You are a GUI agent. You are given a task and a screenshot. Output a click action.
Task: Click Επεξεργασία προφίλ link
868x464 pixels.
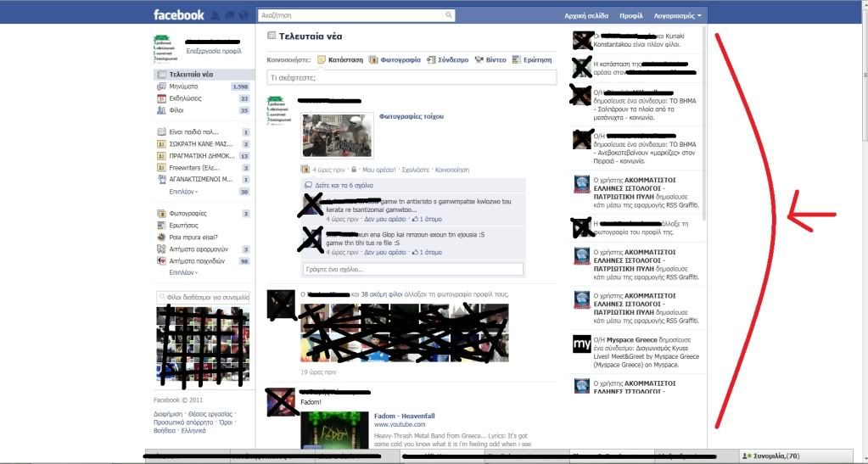pos(214,51)
